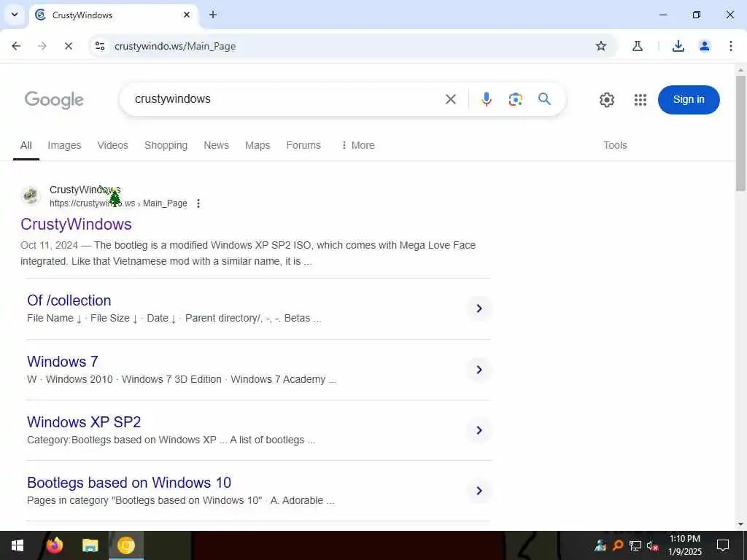The width and height of the screenshot is (747, 560).
Task: Click the magnifier search button
Action: [x=544, y=99]
